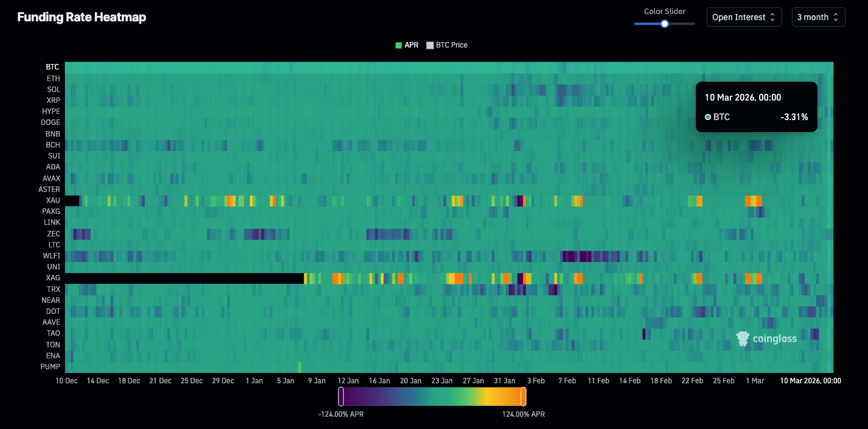Viewport: 868px width, 429px height.
Task: Click the middle of the APR gradient bar
Action: click(x=432, y=397)
